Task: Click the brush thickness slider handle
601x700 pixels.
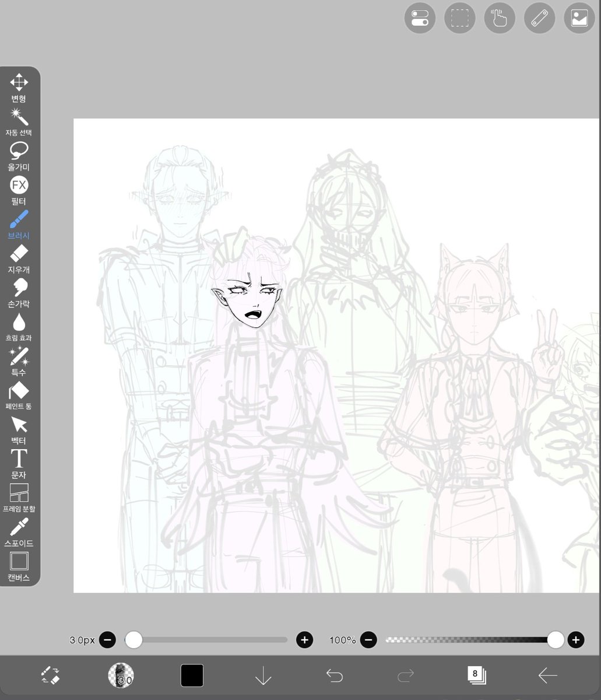Action: [x=134, y=640]
